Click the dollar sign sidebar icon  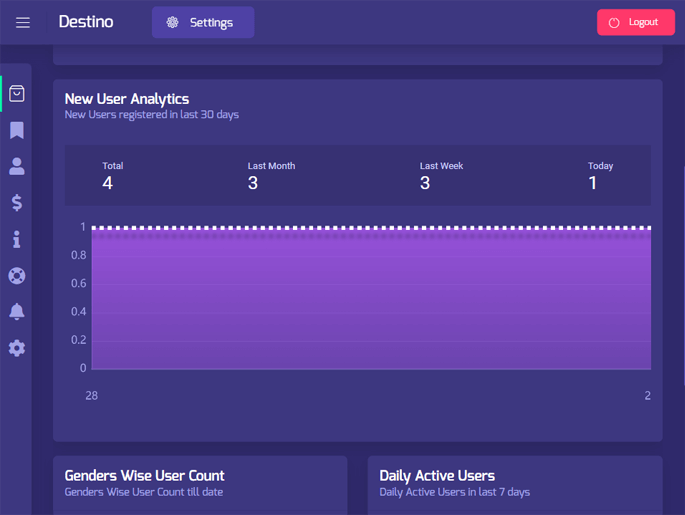click(17, 203)
